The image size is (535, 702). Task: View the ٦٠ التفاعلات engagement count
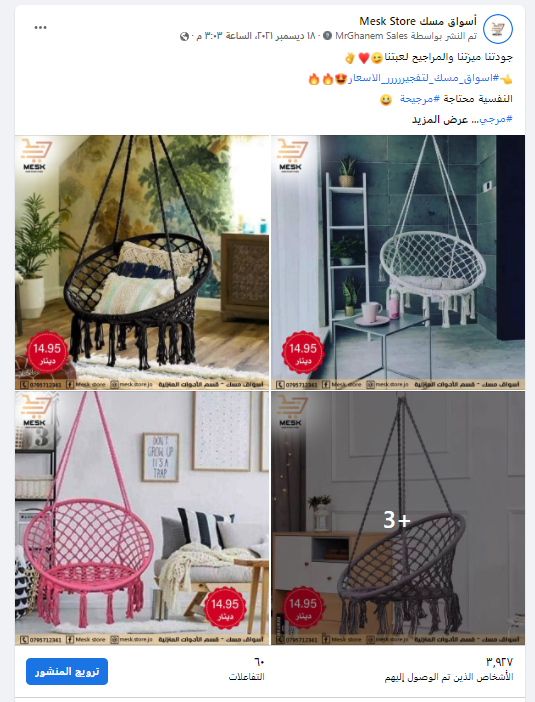pyautogui.click(x=247, y=669)
